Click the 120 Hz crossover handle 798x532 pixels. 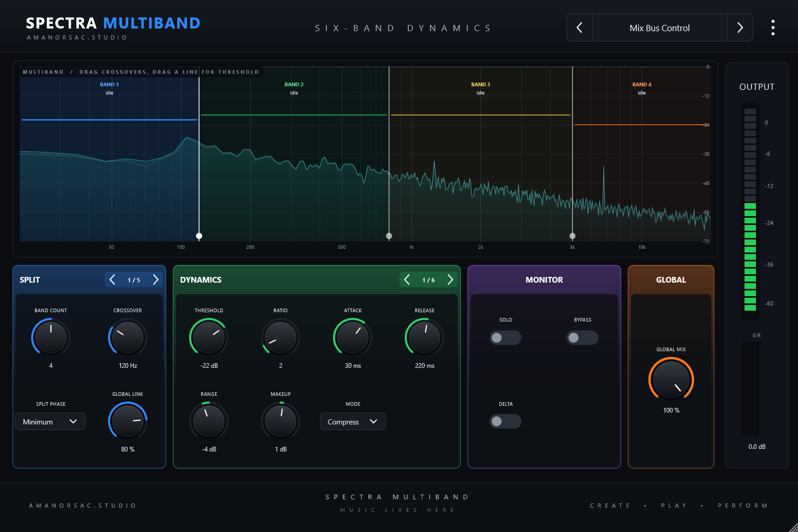coord(199,236)
